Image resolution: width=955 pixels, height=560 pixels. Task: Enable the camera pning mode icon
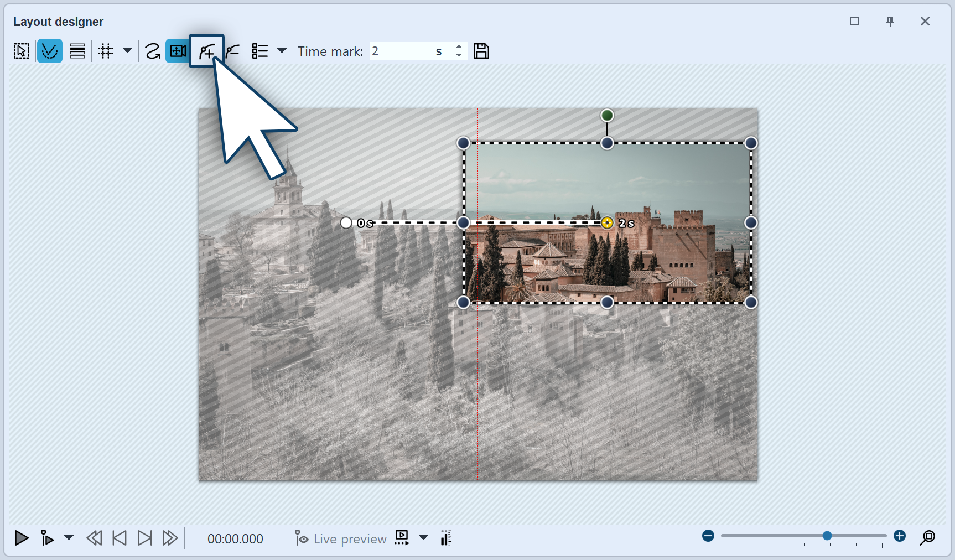pyautogui.click(x=177, y=50)
